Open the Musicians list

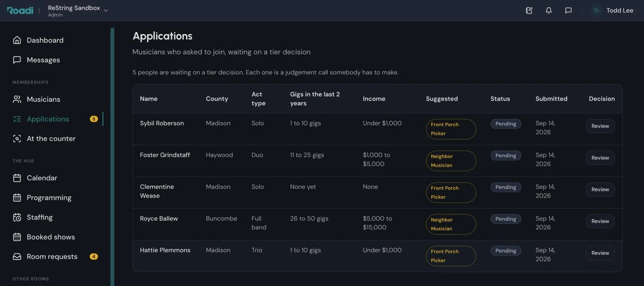(x=43, y=99)
